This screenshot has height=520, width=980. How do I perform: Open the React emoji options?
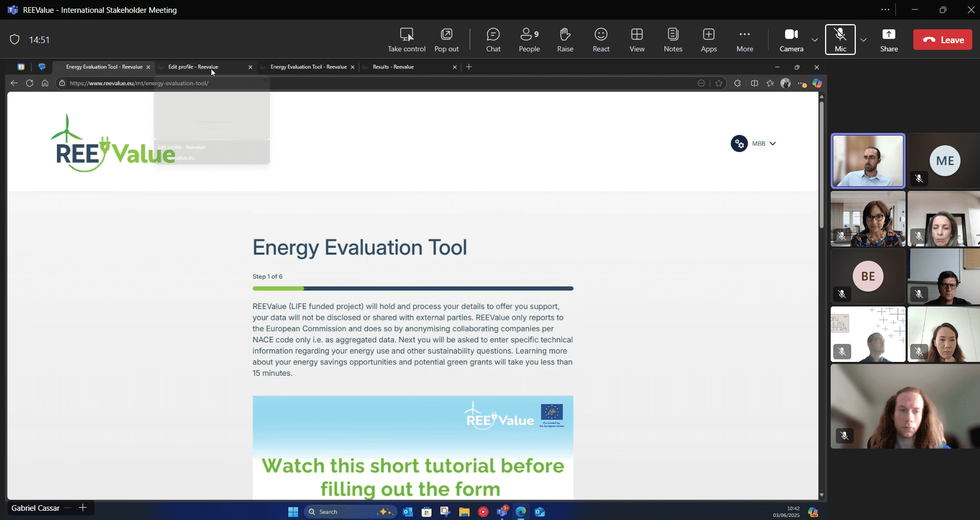601,40
